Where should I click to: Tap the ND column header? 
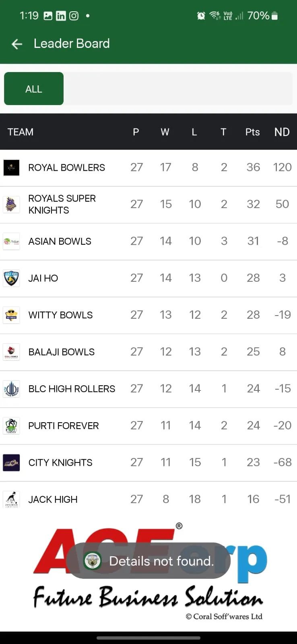(282, 132)
